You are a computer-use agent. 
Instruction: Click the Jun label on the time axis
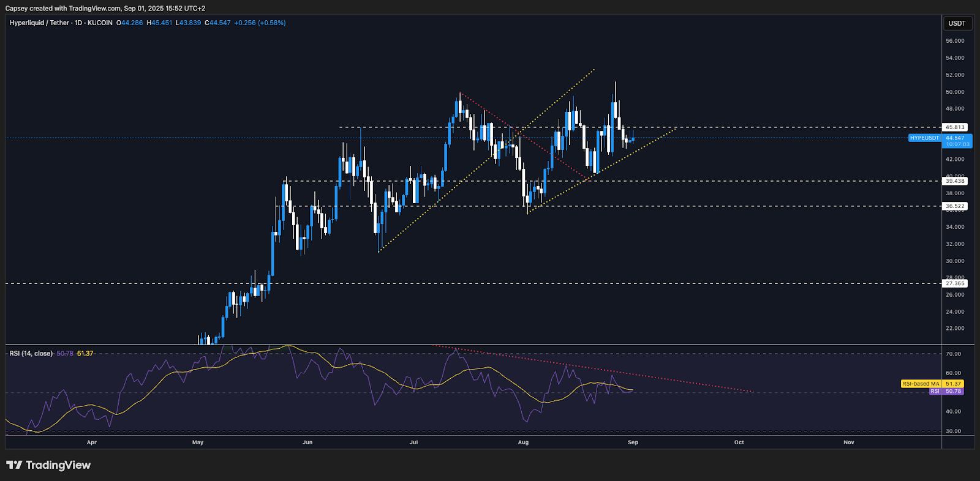(307, 442)
